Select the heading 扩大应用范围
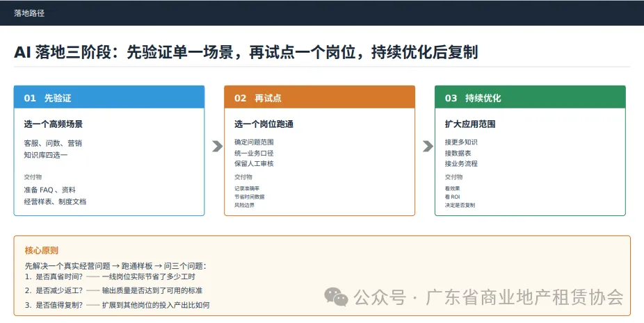 [x=470, y=124]
